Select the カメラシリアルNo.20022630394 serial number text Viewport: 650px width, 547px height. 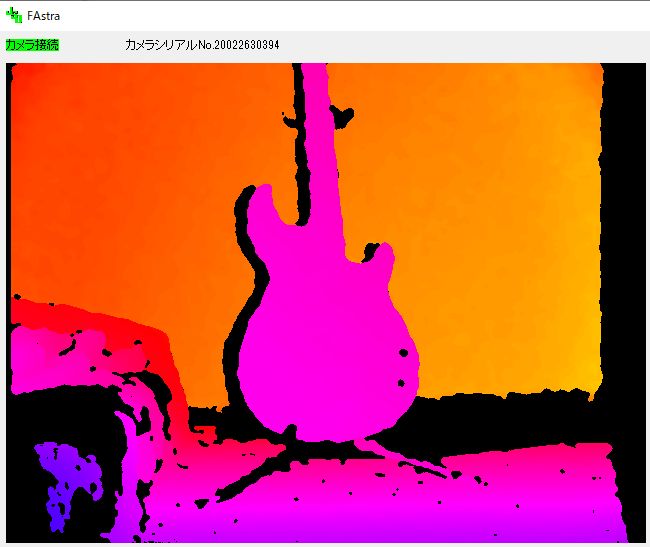click(x=202, y=45)
